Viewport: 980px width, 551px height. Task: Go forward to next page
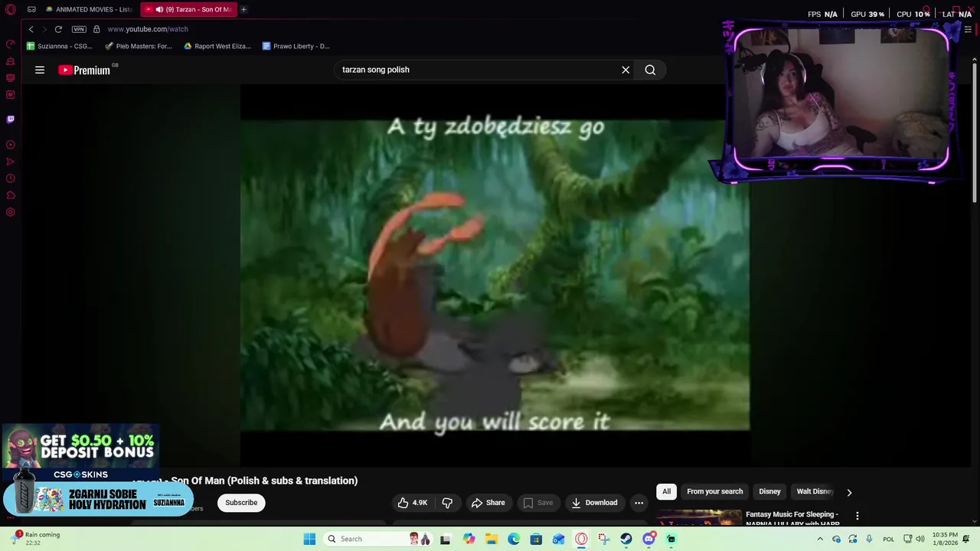[x=44, y=29]
